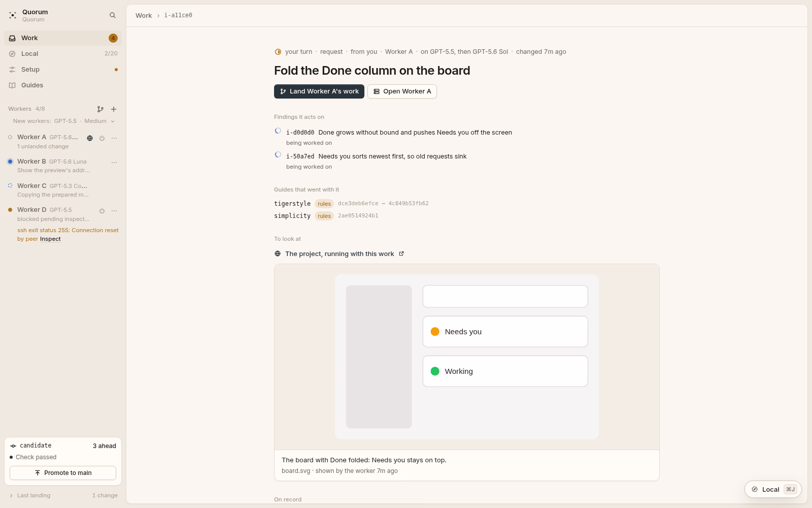Click the Local shortcut button

773,489
